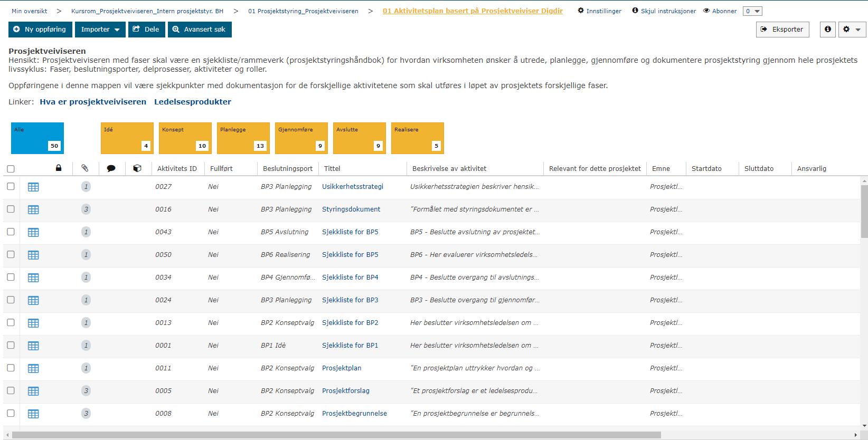Filter by the Planlegge phase tile
The width and height of the screenshot is (868, 440).
[x=243, y=138]
